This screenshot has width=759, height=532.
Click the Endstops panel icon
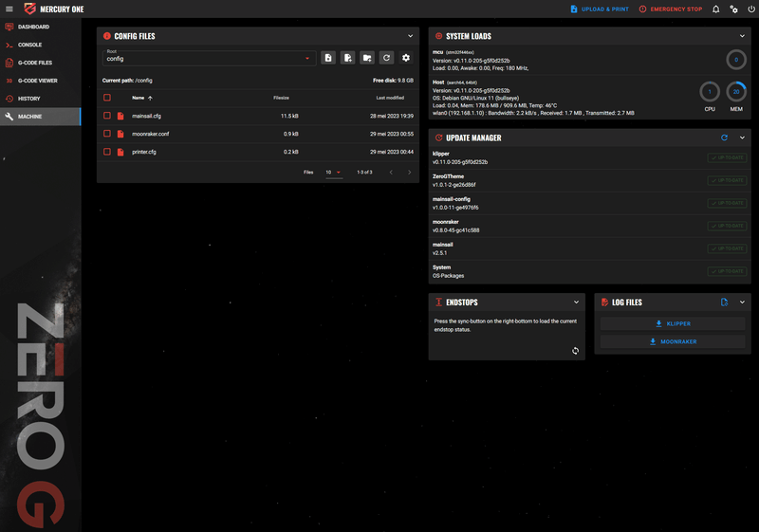tap(438, 303)
